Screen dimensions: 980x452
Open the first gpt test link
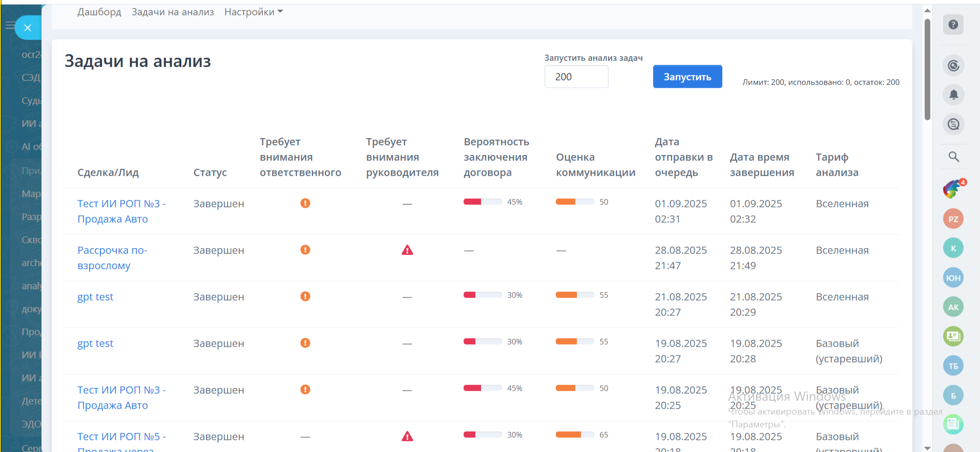pos(95,297)
